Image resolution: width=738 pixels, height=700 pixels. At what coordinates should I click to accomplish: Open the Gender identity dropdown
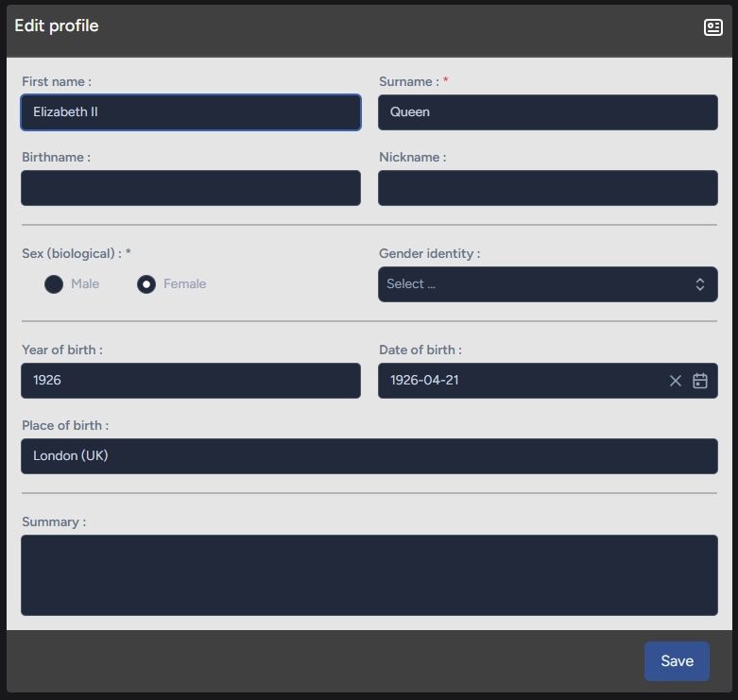point(534,284)
